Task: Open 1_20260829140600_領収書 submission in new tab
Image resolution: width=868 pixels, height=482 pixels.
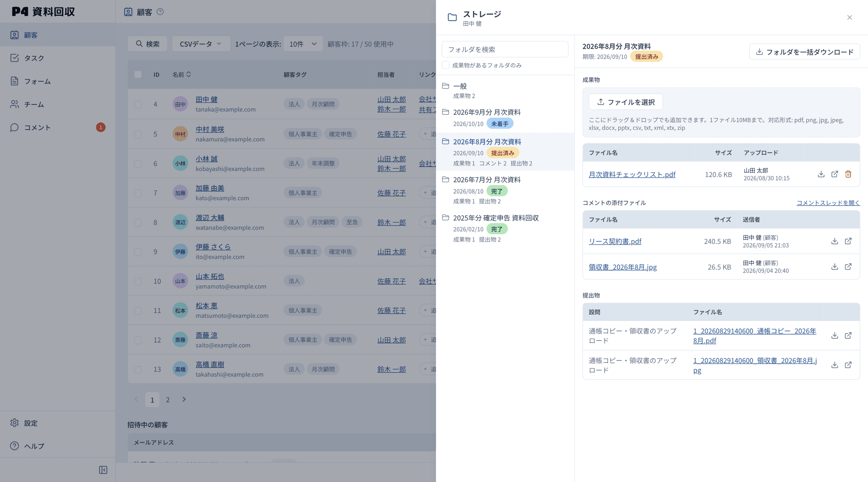Action: click(x=848, y=365)
